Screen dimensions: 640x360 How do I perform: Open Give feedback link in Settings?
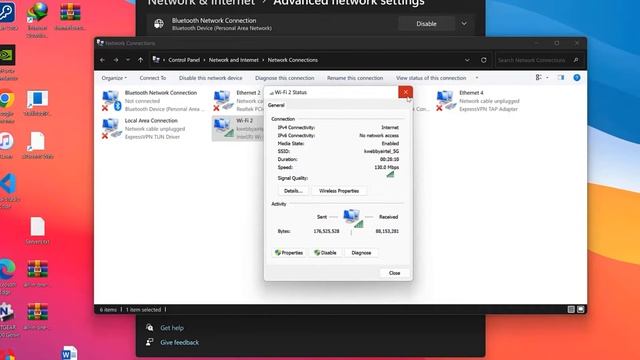(180, 342)
